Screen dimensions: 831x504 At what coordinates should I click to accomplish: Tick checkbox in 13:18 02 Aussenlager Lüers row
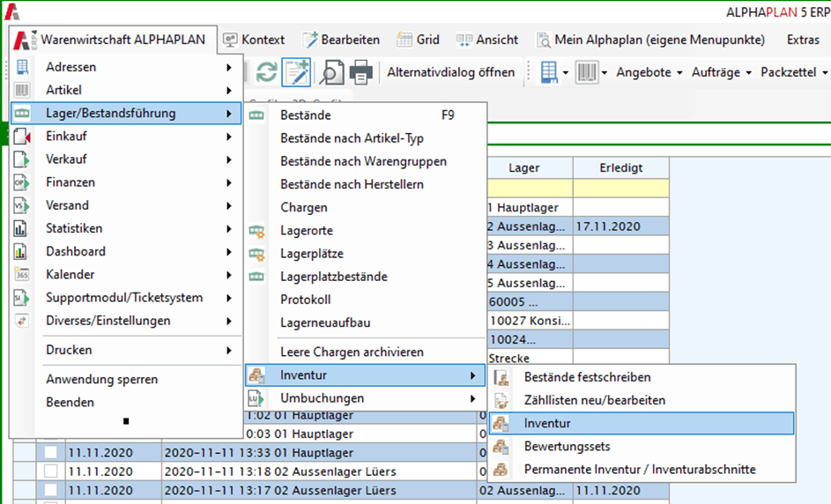(51, 471)
